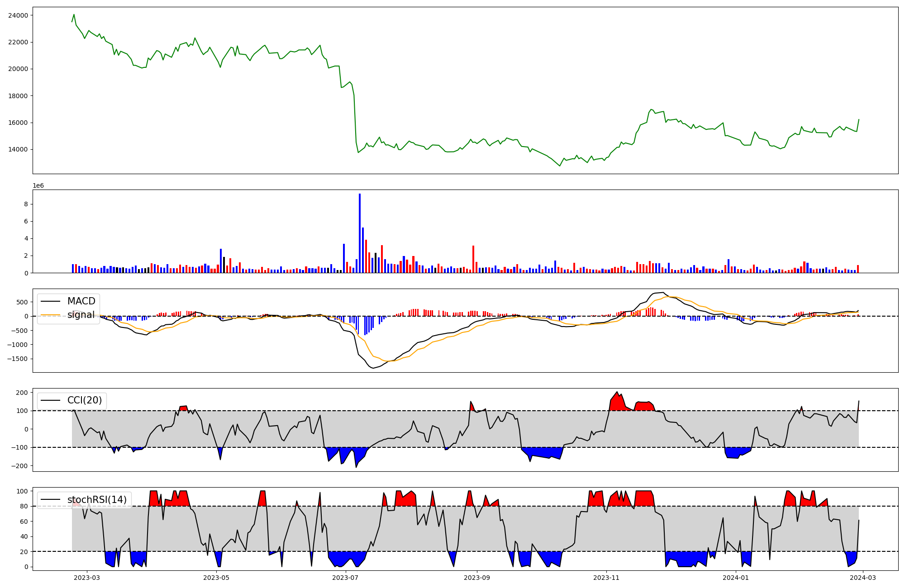Click the 2023-11 x-axis date label
The image size is (905, 588).
[606, 578]
